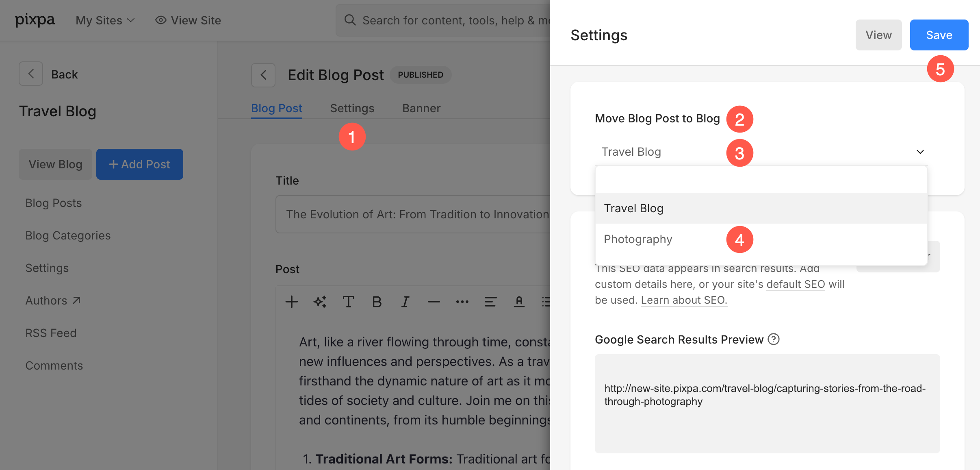Screen dimensions: 980x470
Task: Expand the Travel Blog dropdown chevron
Action: 920,152
